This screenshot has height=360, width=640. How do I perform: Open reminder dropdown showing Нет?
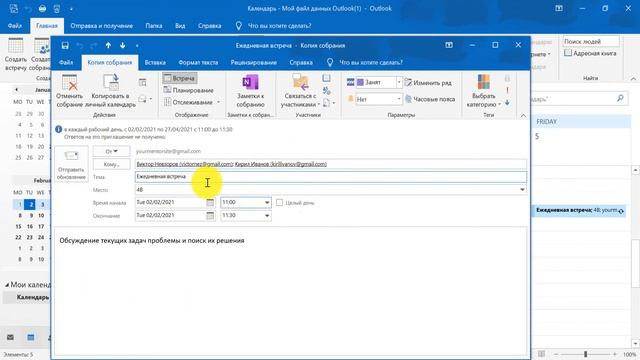tap(399, 99)
